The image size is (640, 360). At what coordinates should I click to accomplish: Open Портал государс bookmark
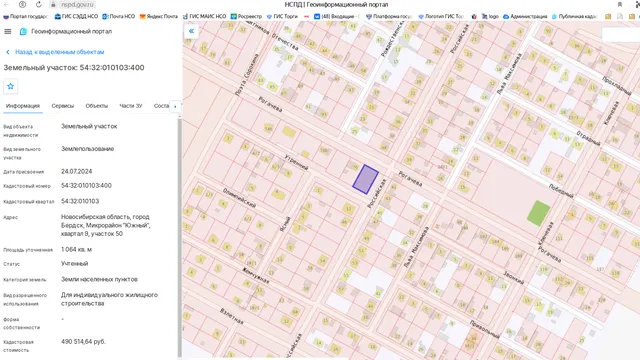[25, 16]
